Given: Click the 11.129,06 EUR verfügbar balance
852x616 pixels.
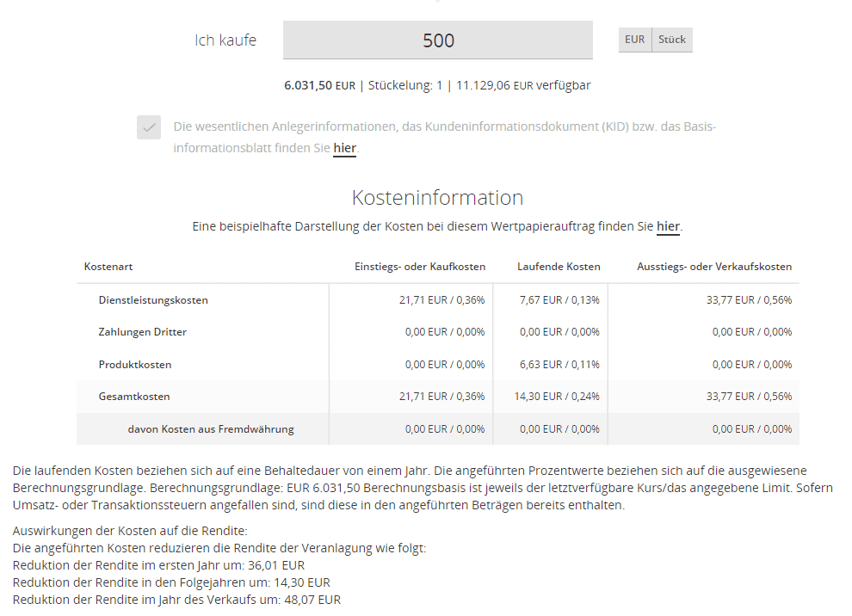Looking at the screenshot, I should pos(523,85).
